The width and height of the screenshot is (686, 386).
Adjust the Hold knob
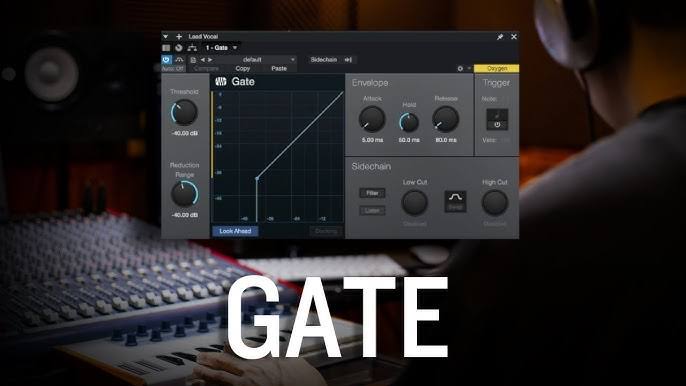[x=409, y=123]
